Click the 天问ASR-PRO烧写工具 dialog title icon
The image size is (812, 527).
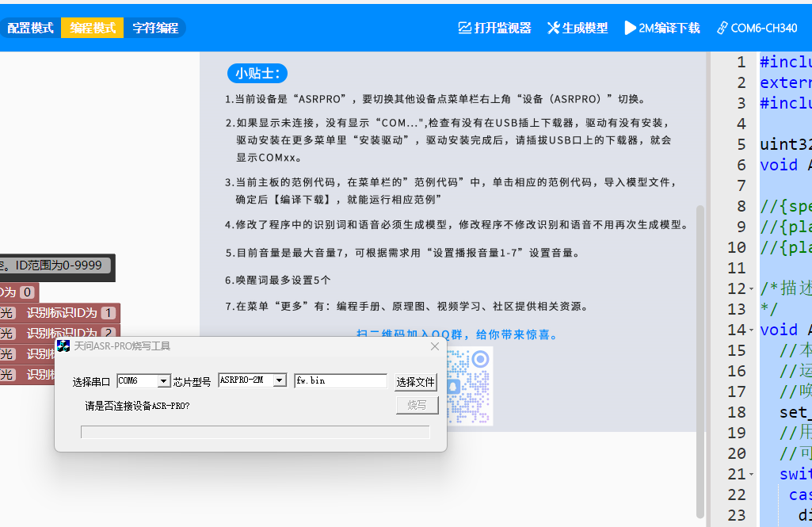pos(63,346)
